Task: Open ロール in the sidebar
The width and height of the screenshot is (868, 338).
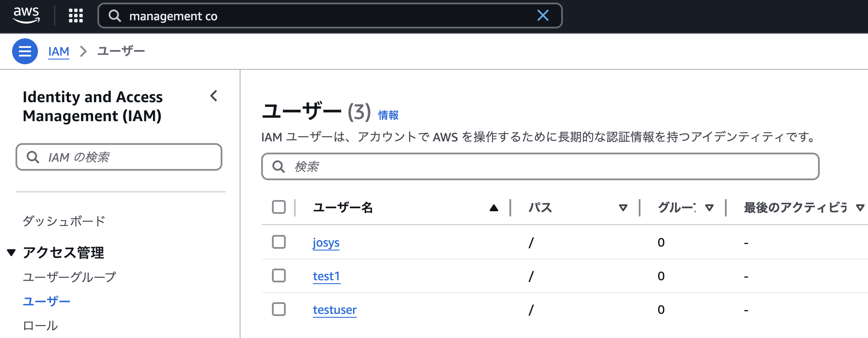Action: [x=40, y=325]
